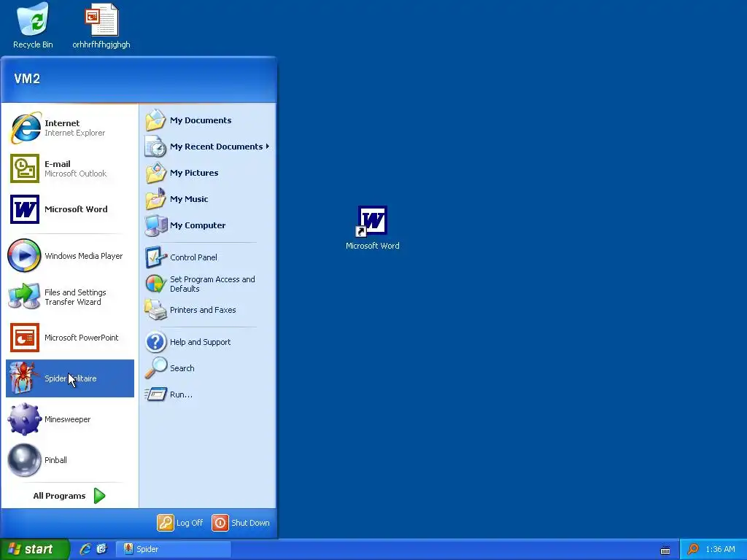Viewport: 747px width, 560px height.
Task: Click the Help and Support question mark icon
Action: (x=156, y=342)
